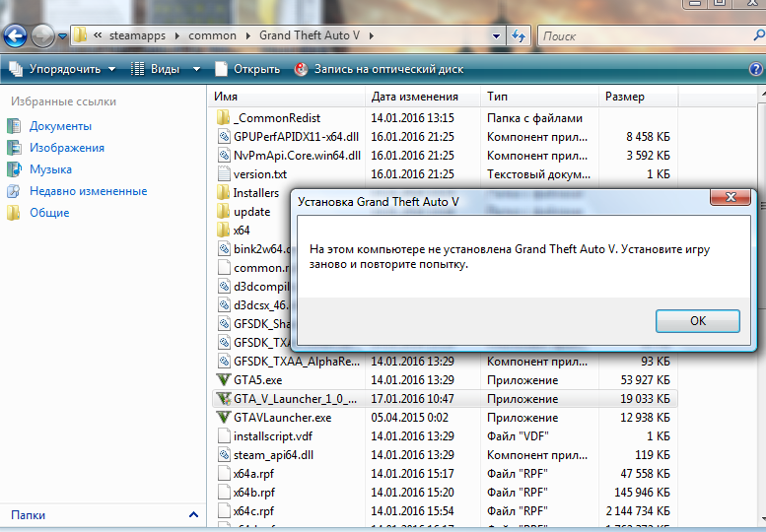The image size is (766, 532).
Task: Focus the Поиск search field
Action: [x=645, y=36]
